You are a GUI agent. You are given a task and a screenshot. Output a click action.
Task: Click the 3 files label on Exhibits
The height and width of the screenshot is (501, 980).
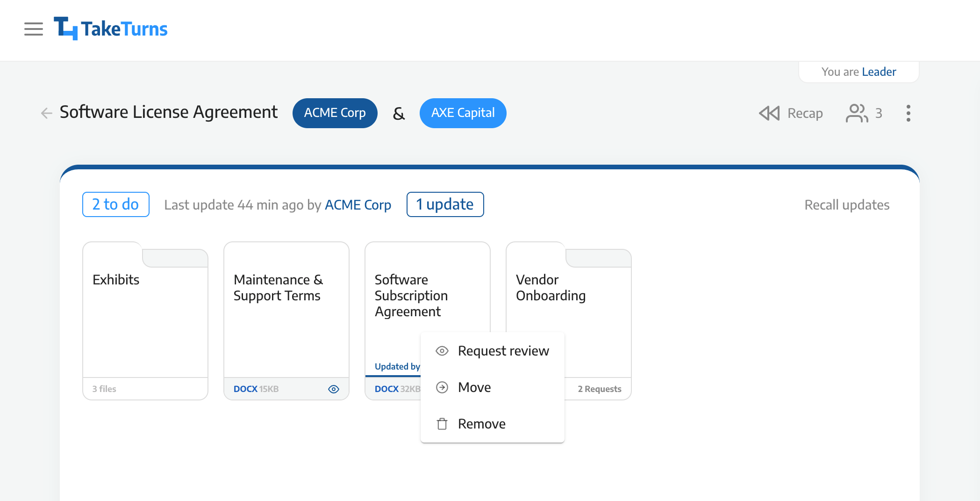104,389
